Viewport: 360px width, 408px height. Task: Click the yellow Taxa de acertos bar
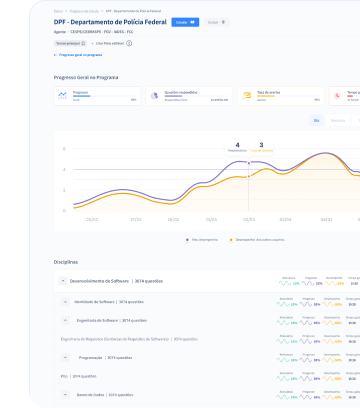[266, 96]
